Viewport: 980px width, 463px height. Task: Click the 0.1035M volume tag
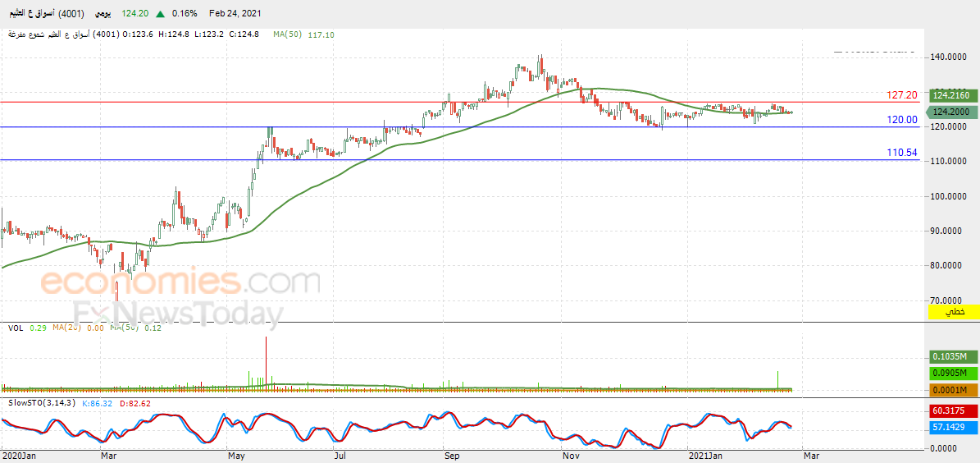[952, 357]
